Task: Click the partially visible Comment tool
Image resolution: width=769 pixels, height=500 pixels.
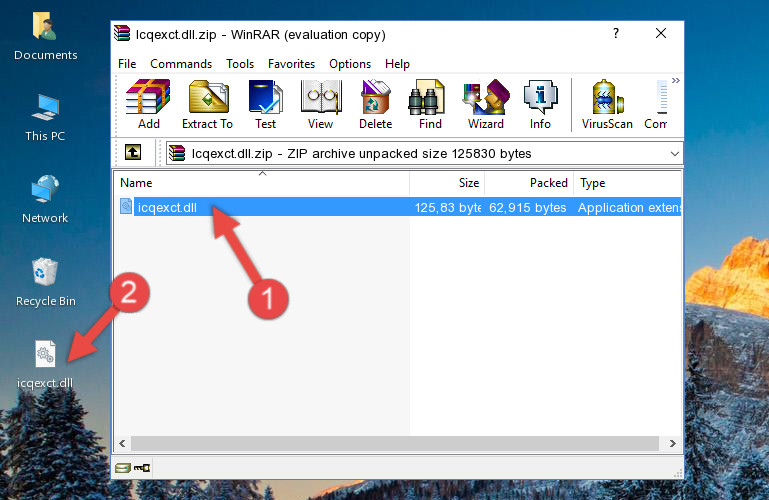Action: point(656,104)
